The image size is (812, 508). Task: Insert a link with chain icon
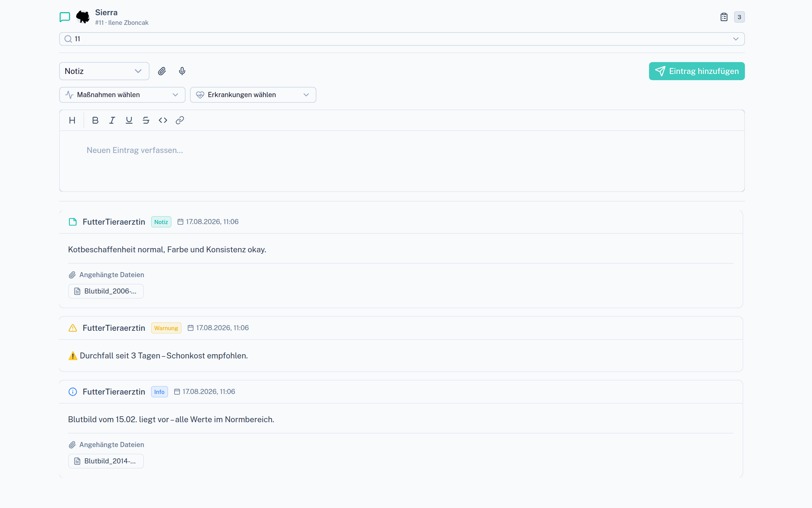(180, 120)
